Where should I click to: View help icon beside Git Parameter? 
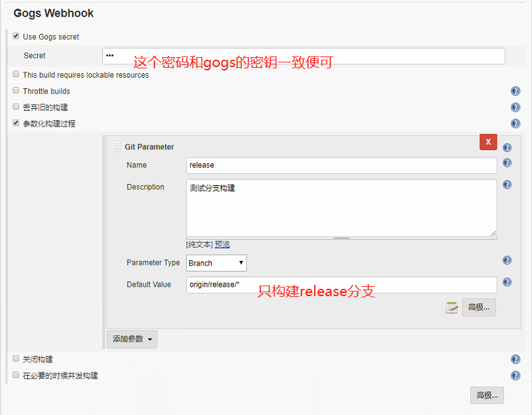click(x=507, y=147)
